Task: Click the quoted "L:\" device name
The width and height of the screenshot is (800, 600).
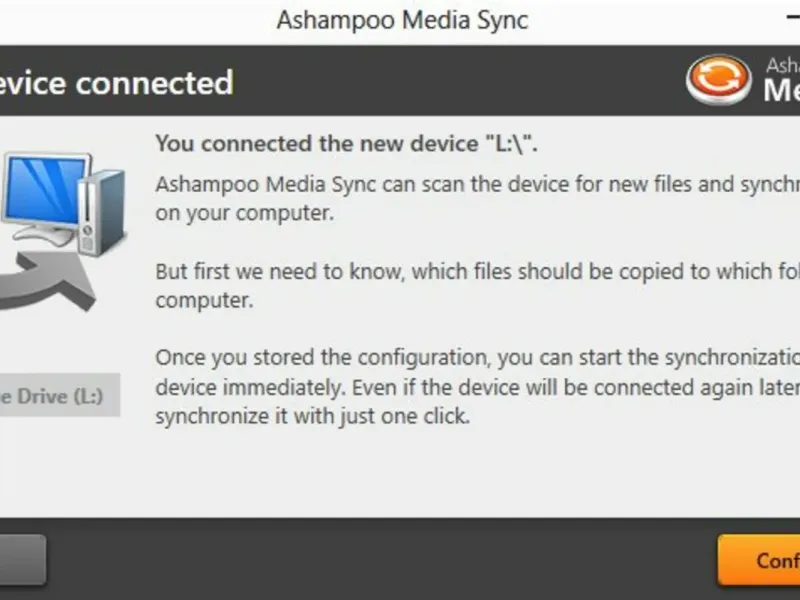Action: pyautogui.click(x=510, y=144)
